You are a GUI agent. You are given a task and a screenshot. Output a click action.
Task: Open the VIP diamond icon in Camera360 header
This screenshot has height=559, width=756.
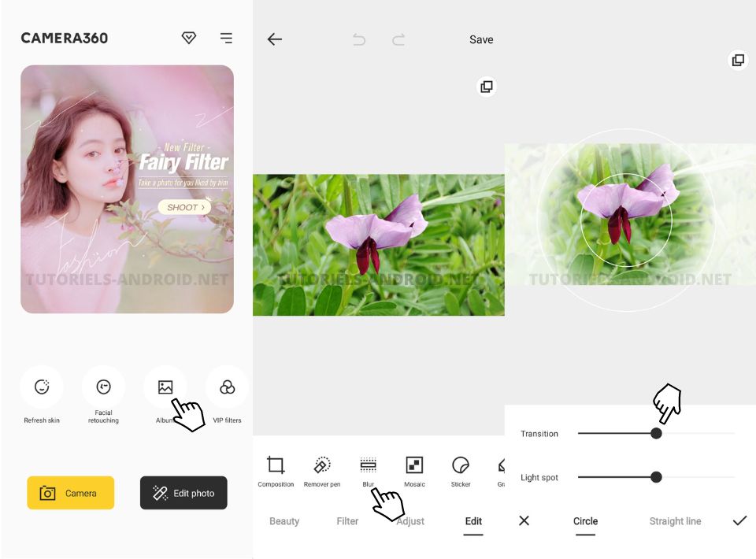click(188, 38)
